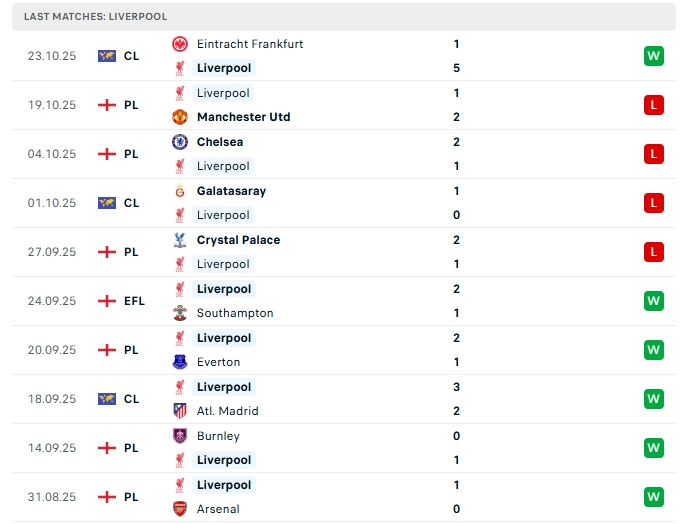Screen dimensions: 688x524
Task: Click the EFL competition label on 24.09.25
Action: pyautogui.click(x=134, y=301)
